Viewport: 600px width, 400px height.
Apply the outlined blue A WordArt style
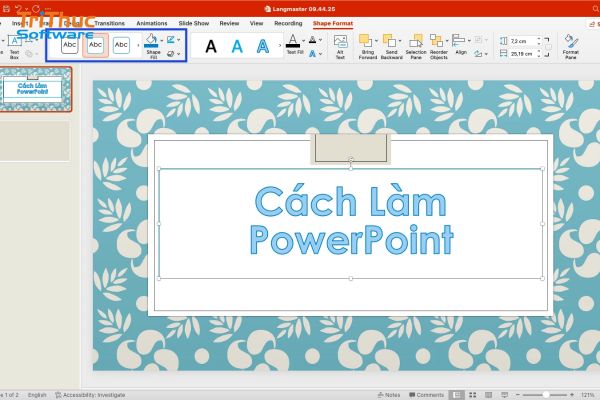point(262,46)
